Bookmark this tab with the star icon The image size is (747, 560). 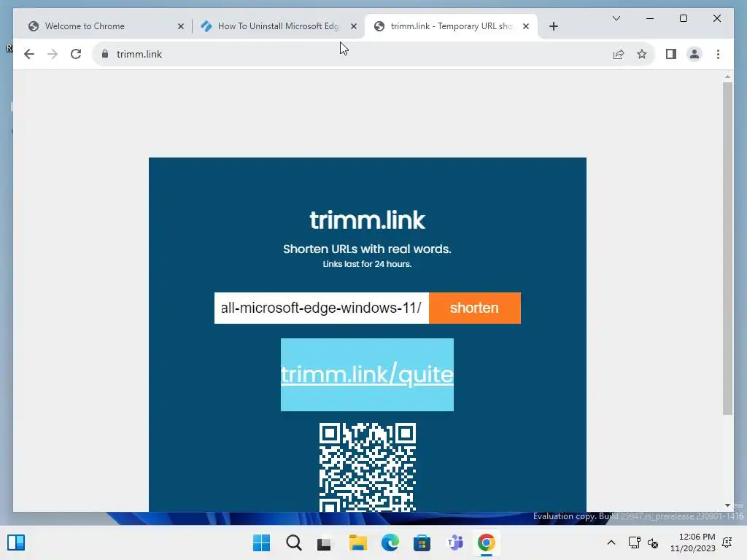pos(642,54)
